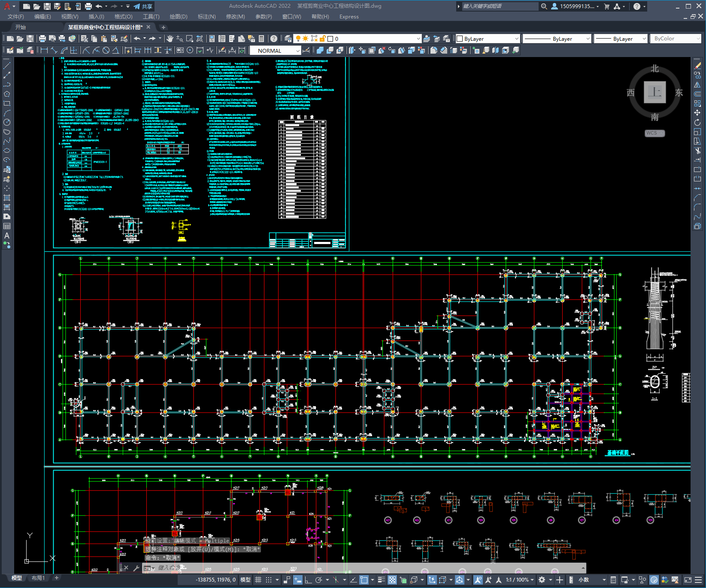Click the new drawing tab plus button
Image resolution: width=706 pixels, height=588 pixels.
(163, 27)
